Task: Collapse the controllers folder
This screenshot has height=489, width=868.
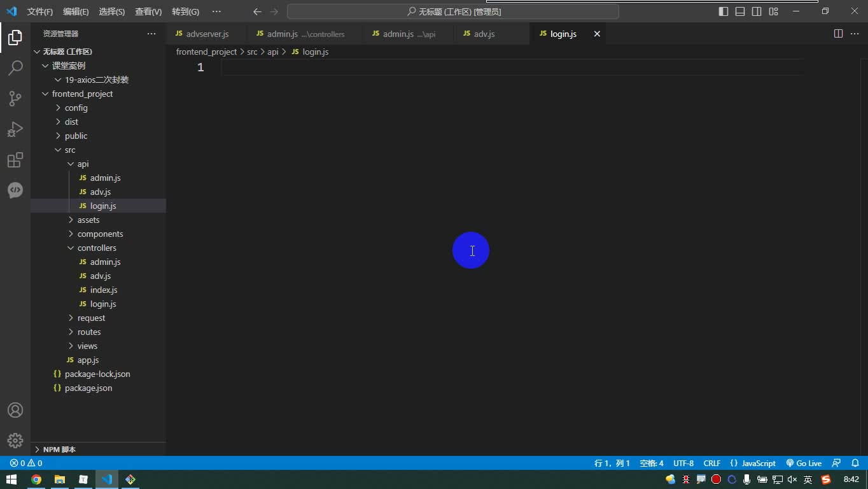Action: [x=97, y=248]
